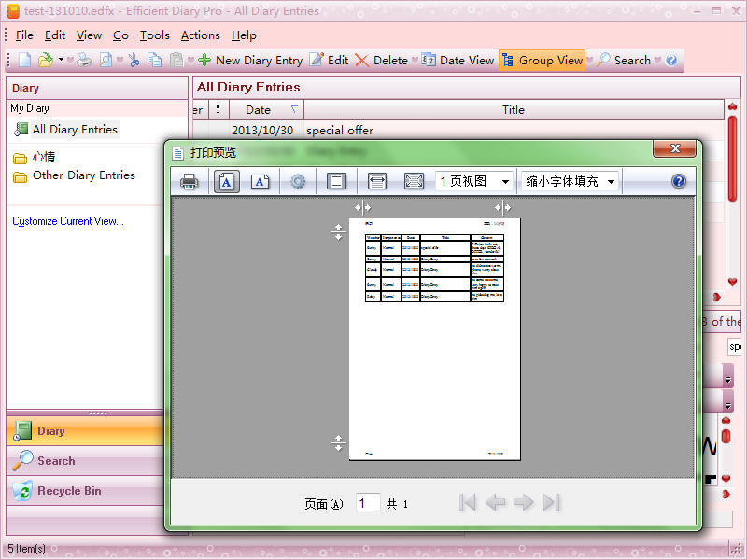This screenshot has height=560, width=747.
Task: Click the page number input field
Action: coord(368,503)
